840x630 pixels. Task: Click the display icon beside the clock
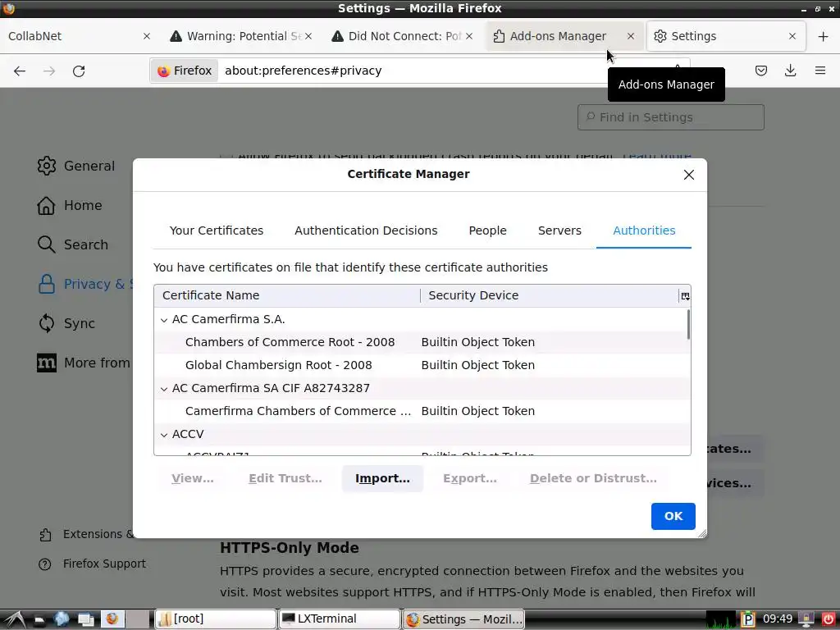tap(806, 619)
